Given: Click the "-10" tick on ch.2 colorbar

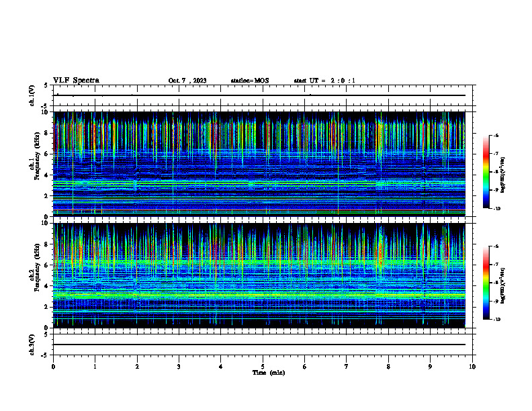Looking at the screenshot, I should (496, 320).
